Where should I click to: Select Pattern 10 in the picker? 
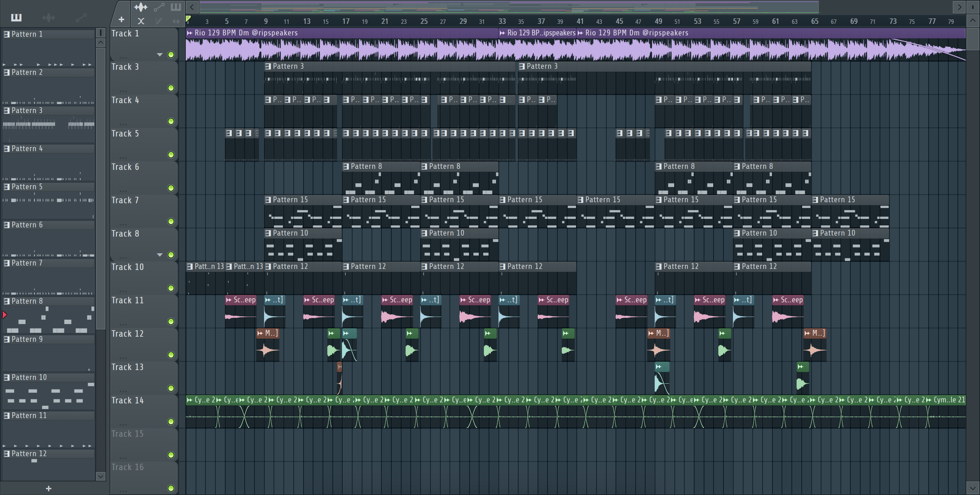pyautogui.click(x=29, y=378)
